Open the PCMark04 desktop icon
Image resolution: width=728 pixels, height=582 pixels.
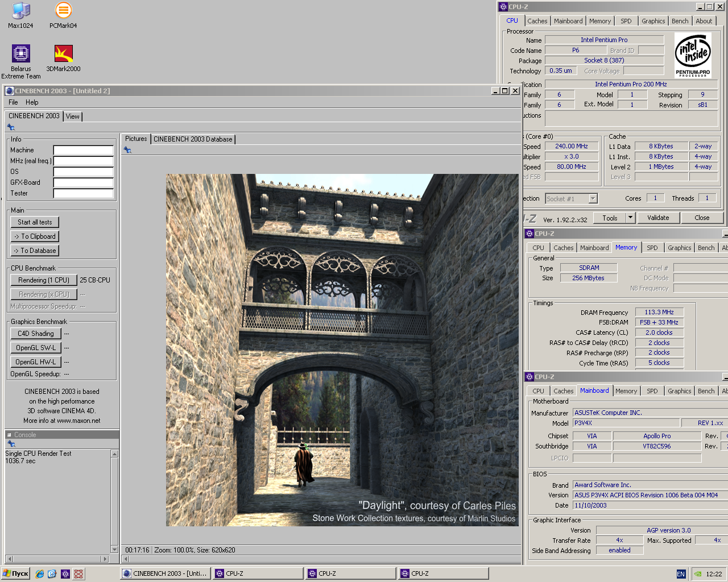click(x=63, y=15)
